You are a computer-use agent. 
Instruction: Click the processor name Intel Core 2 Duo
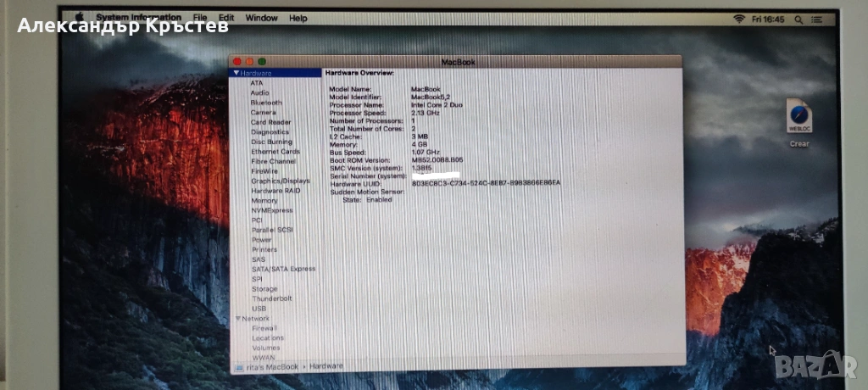437,104
